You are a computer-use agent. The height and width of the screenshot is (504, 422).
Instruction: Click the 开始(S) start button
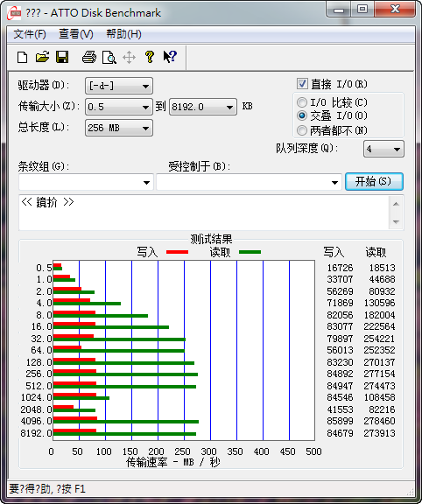coord(374,182)
